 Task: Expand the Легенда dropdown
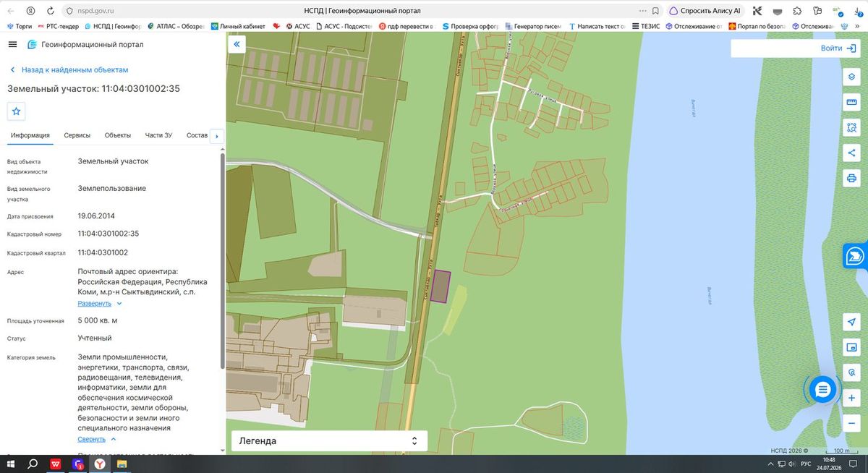coord(329,440)
